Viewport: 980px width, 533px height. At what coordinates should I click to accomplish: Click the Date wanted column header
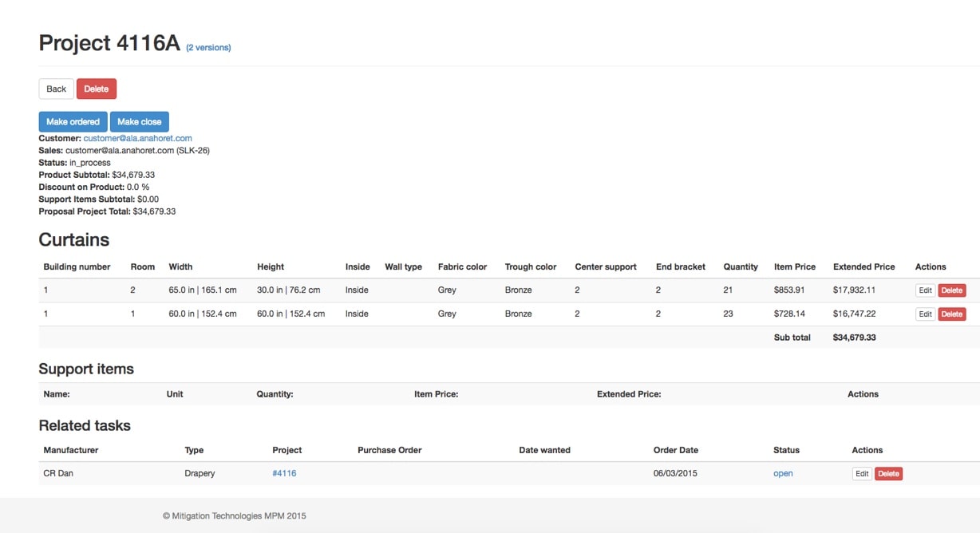[x=544, y=450]
